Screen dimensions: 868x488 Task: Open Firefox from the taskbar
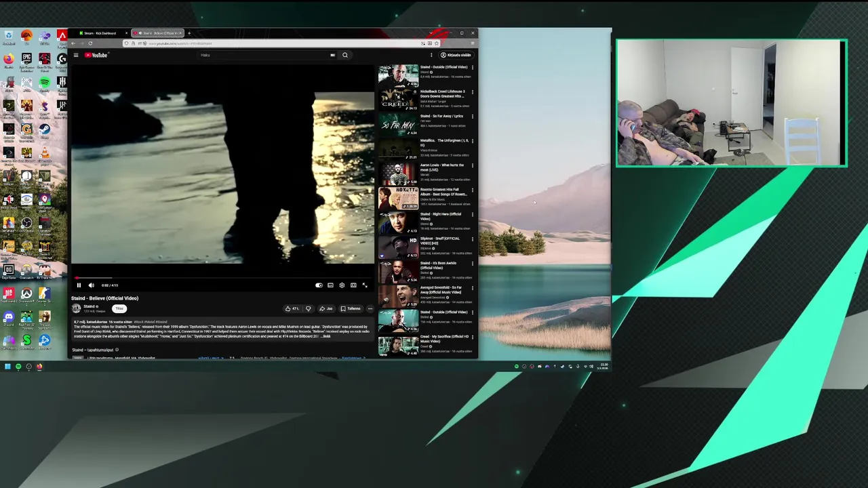[x=39, y=367]
